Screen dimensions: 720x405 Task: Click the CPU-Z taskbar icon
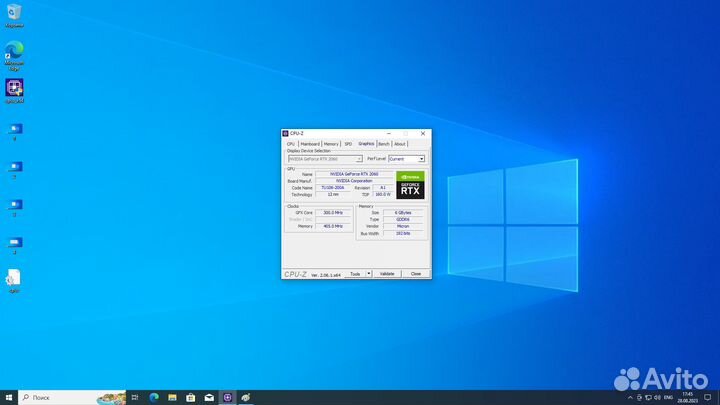[227, 397]
